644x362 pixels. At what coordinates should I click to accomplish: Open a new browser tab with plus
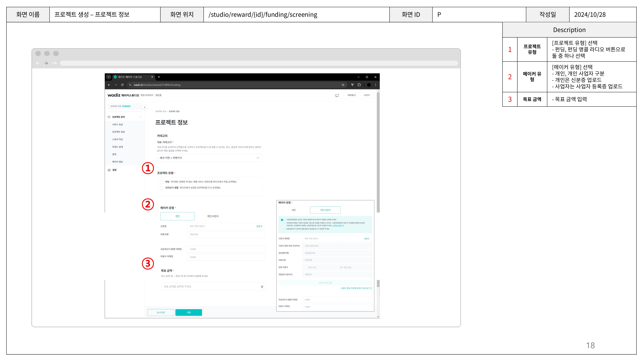pyautogui.click(x=159, y=77)
